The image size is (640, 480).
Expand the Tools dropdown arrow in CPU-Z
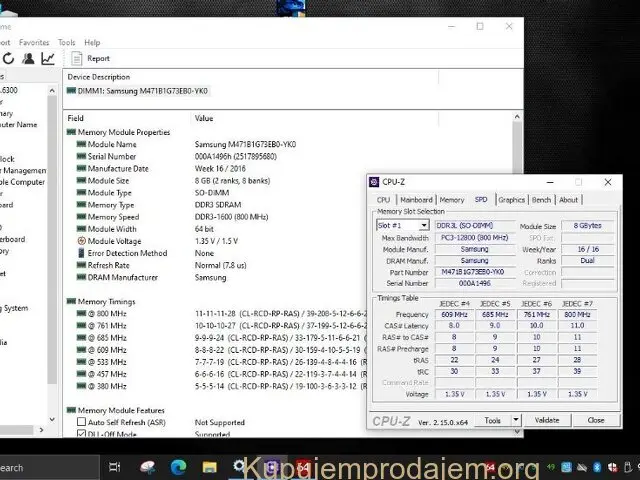516,420
